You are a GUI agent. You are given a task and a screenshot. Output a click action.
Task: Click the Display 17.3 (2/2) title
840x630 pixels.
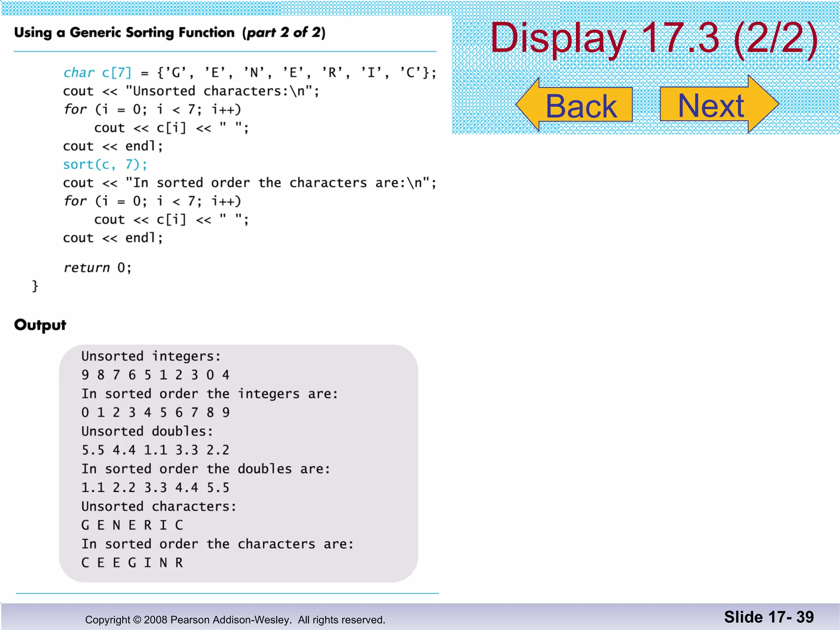pyautogui.click(x=654, y=39)
